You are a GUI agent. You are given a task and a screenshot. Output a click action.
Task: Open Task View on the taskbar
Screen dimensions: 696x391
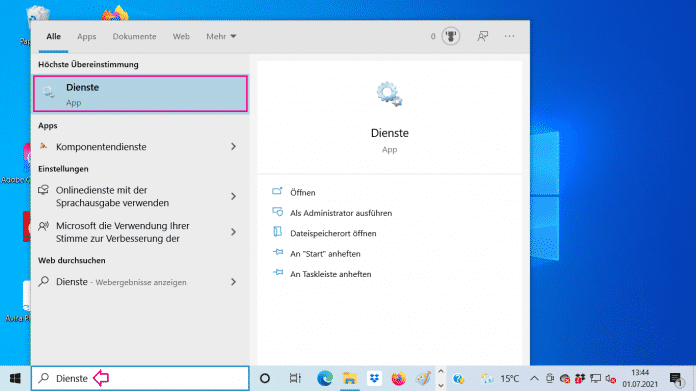(295, 378)
